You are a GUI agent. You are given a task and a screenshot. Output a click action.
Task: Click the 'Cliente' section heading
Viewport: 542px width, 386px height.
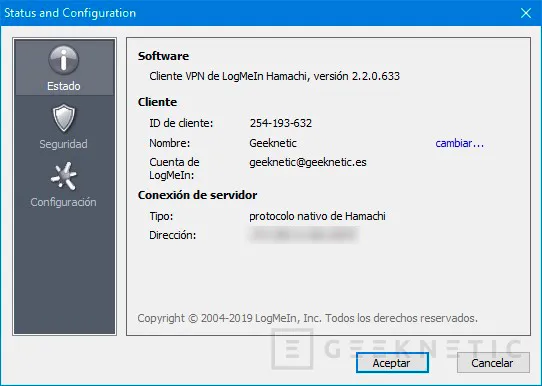(157, 102)
